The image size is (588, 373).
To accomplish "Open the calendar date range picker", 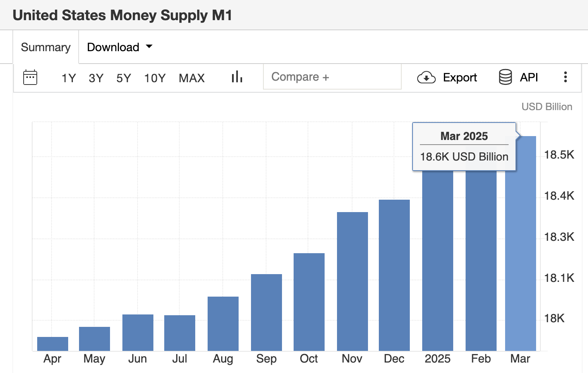I will 30,78.
